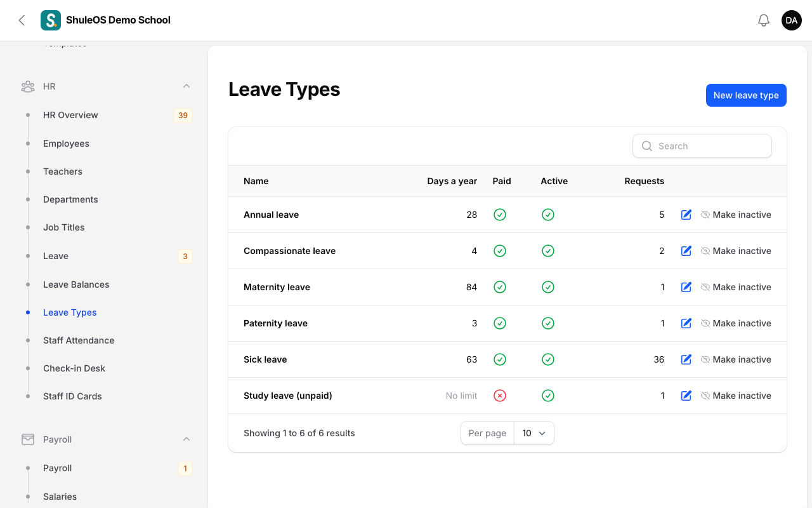Make Sick leave inactive
Viewport: 812px width, 508px height.
click(736, 359)
